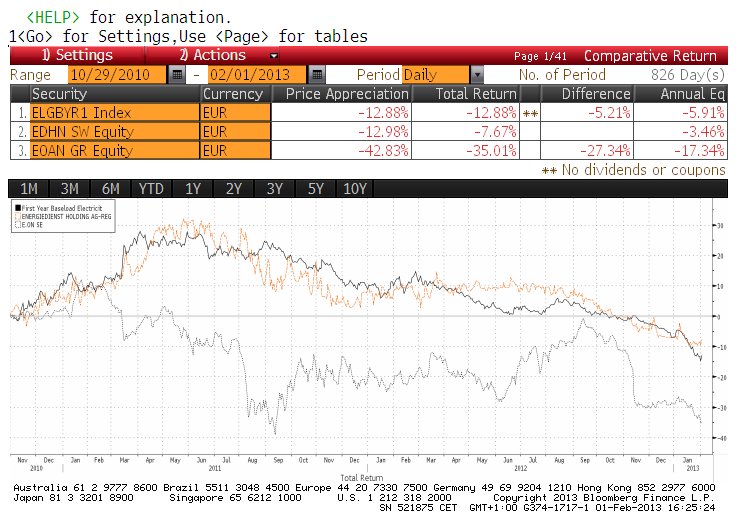The width and height of the screenshot is (736, 527).
Task: Switch to 10Y time range
Action: (356, 189)
